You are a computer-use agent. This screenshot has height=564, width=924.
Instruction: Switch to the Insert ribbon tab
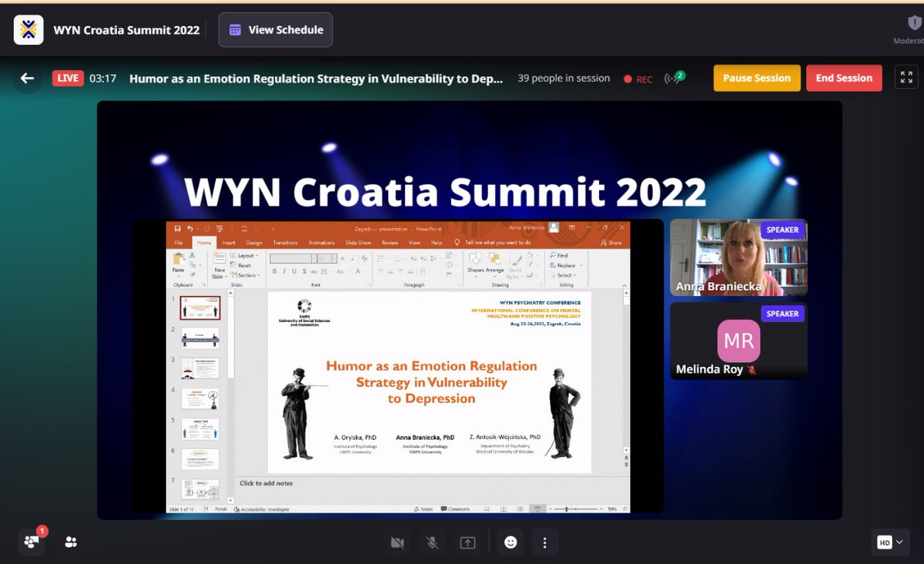click(x=229, y=243)
